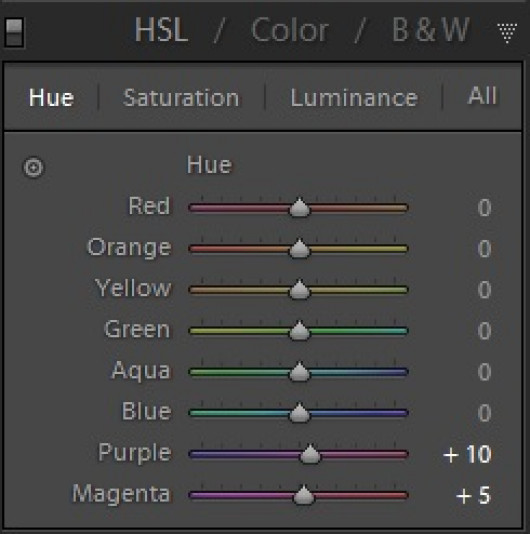
Task: Click the Magenta value field showing +5
Action: point(473,496)
